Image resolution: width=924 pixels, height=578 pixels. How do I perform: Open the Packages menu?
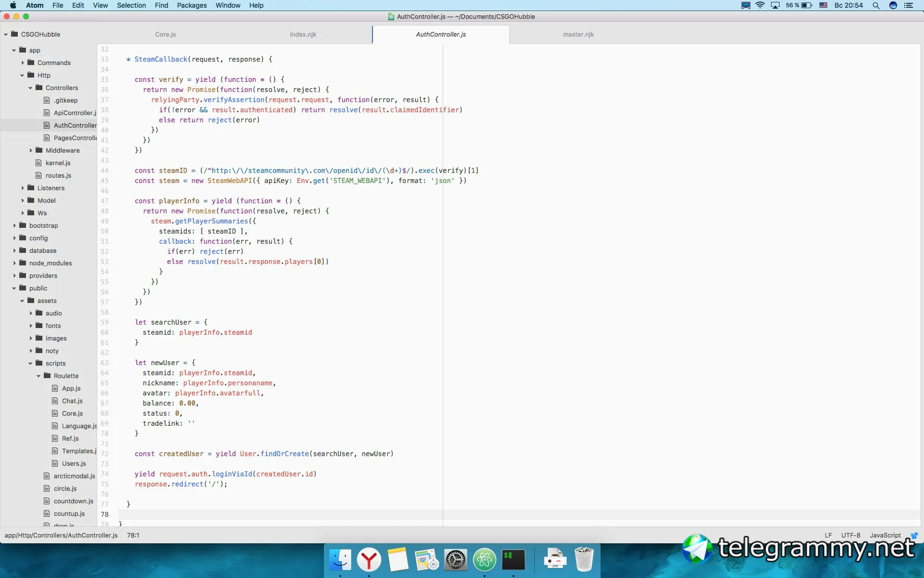pyautogui.click(x=192, y=5)
